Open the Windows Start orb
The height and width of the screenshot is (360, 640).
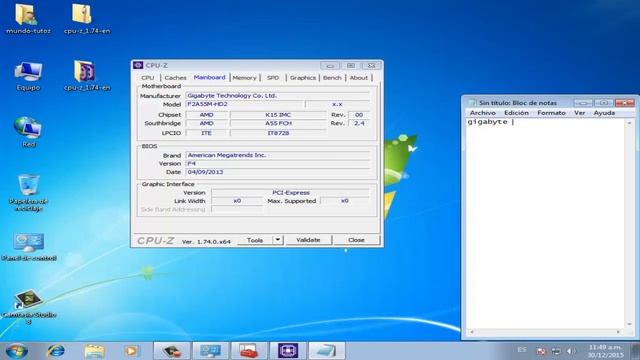pyautogui.click(x=17, y=351)
